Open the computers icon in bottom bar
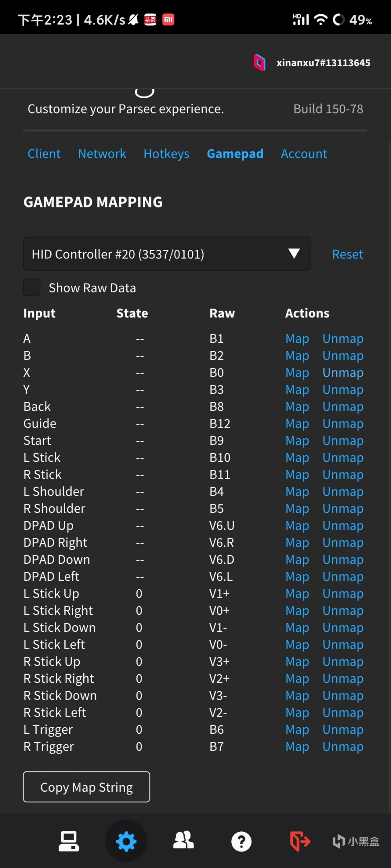 pyautogui.click(x=69, y=841)
